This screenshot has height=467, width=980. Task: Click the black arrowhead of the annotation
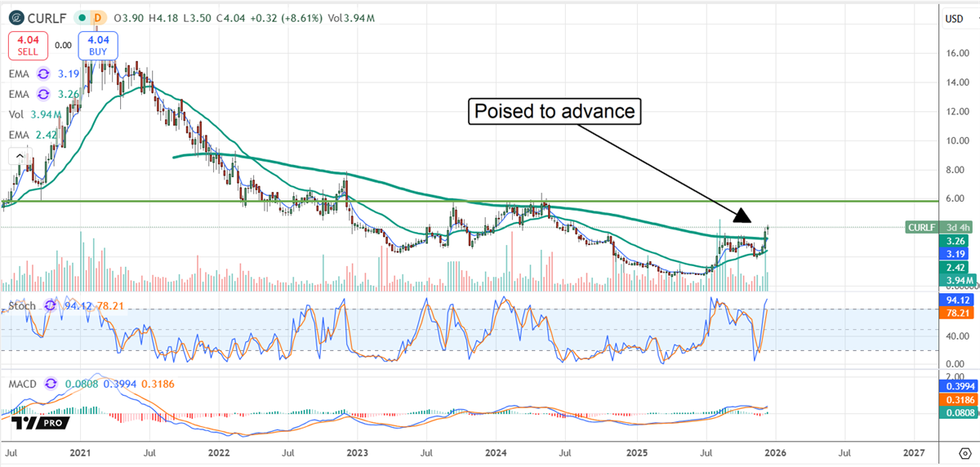click(742, 216)
